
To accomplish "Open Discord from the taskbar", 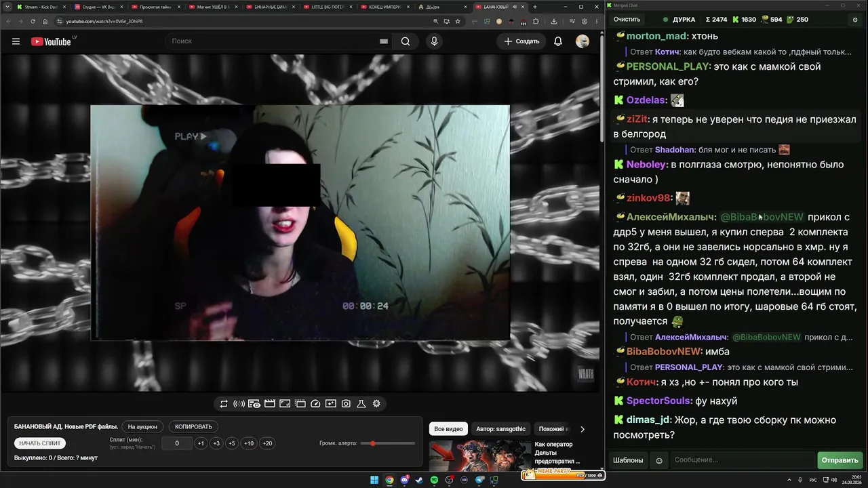I will tap(404, 481).
